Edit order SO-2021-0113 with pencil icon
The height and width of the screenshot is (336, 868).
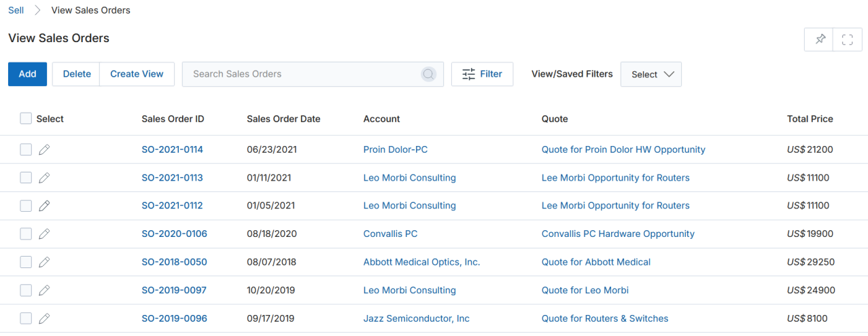coord(44,178)
